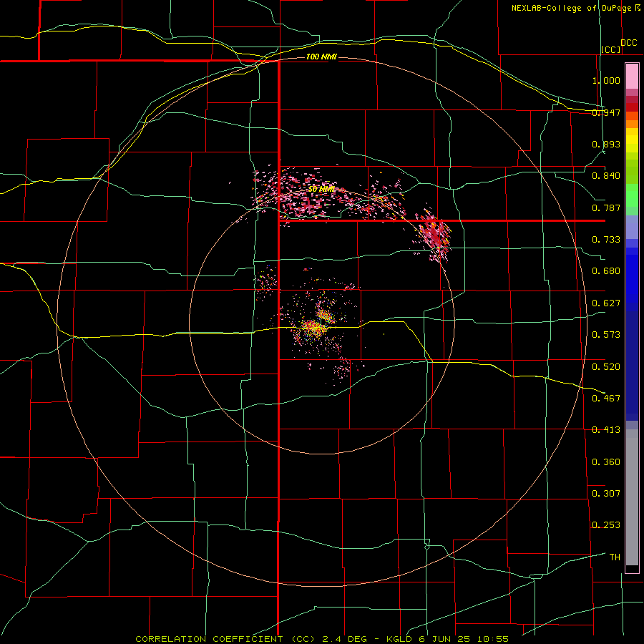Image resolution: width=644 pixels, height=644 pixels.
Task: Select the 0.307 legend value
Action: tap(606, 494)
